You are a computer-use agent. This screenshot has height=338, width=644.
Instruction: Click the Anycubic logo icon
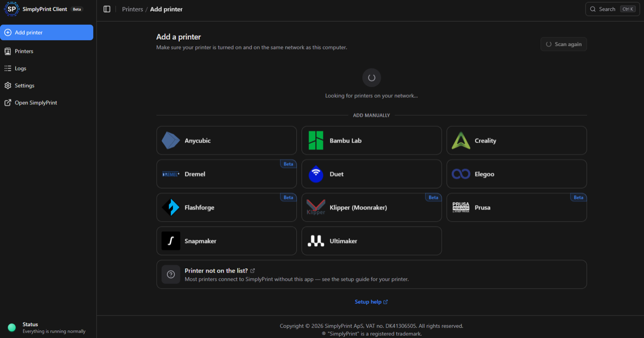171,141
